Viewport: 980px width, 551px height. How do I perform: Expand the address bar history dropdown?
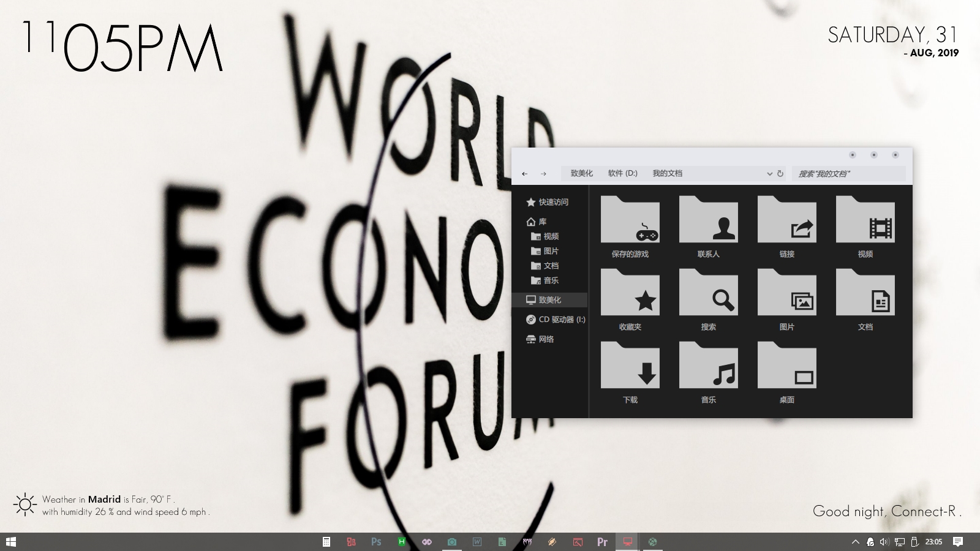pos(769,174)
